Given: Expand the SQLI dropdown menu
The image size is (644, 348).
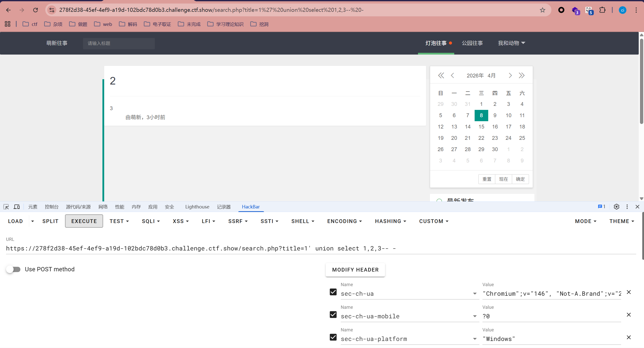Looking at the screenshot, I should click(151, 221).
